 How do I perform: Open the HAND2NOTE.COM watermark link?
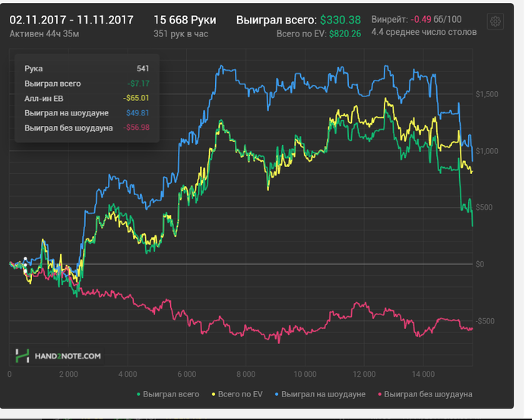(x=59, y=356)
